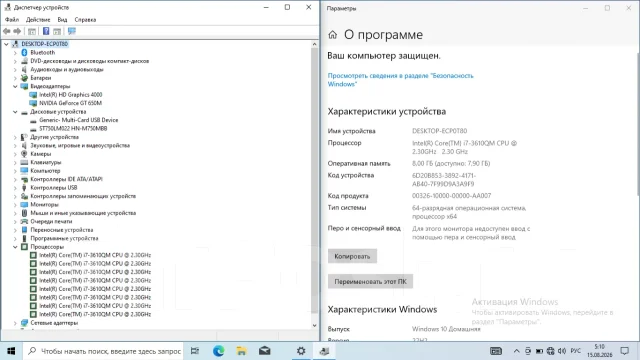This screenshot has height=360, width=640.
Task: Open the Mail app from the taskbar
Action: click(264, 351)
